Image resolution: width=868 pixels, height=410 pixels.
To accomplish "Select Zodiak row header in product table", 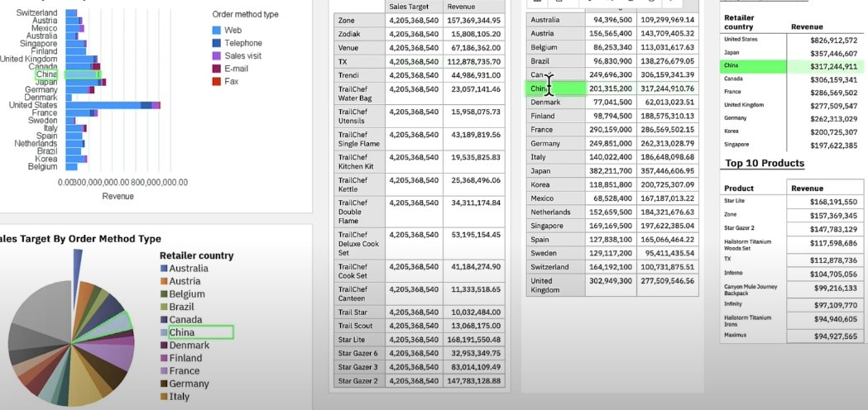I will [x=359, y=34].
